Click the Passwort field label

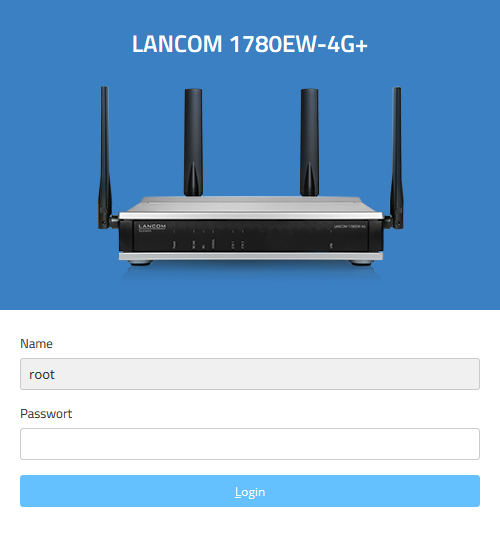point(46,414)
